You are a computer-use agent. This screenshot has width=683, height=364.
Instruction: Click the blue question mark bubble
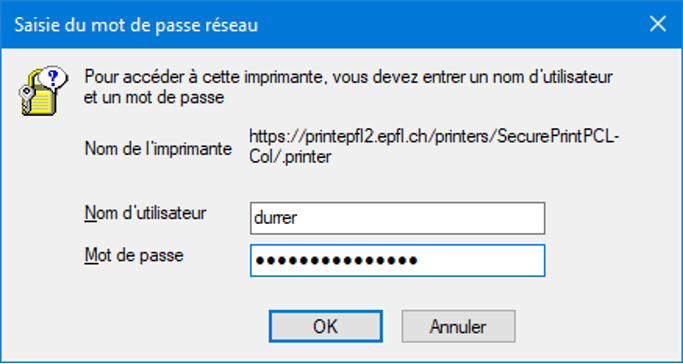(53, 79)
